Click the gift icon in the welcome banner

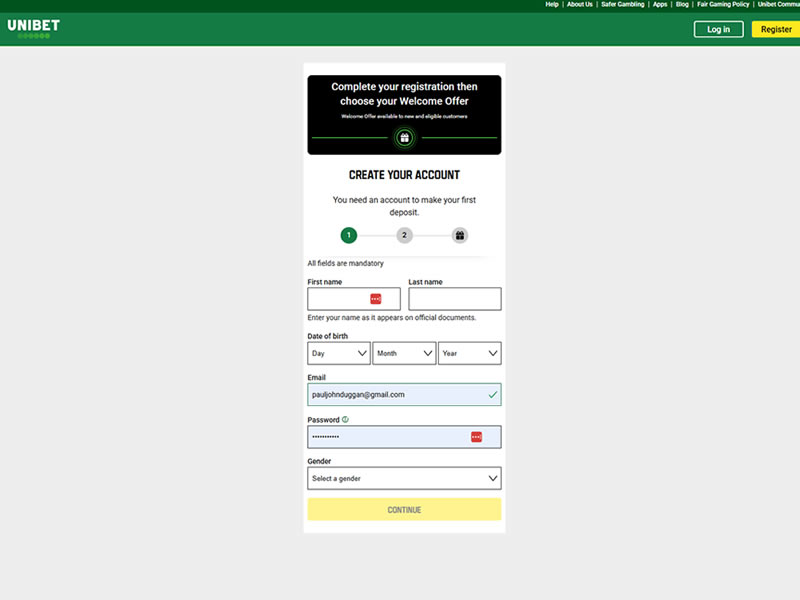point(404,138)
